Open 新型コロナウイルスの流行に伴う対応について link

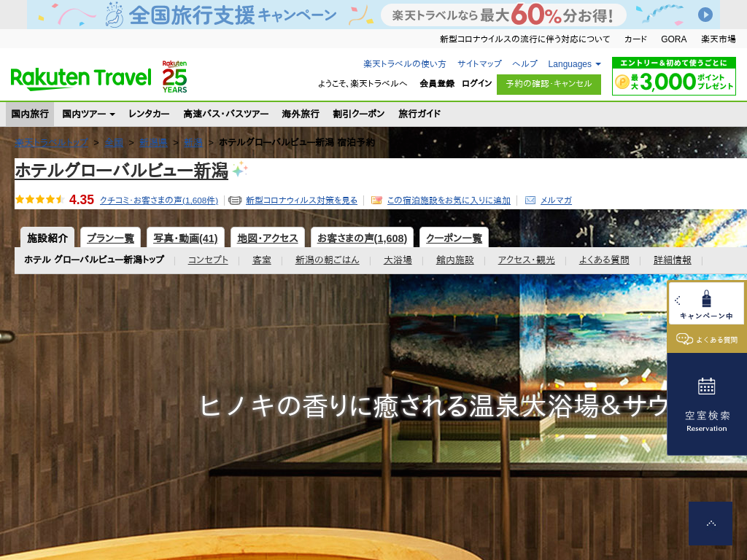tap(525, 39)
